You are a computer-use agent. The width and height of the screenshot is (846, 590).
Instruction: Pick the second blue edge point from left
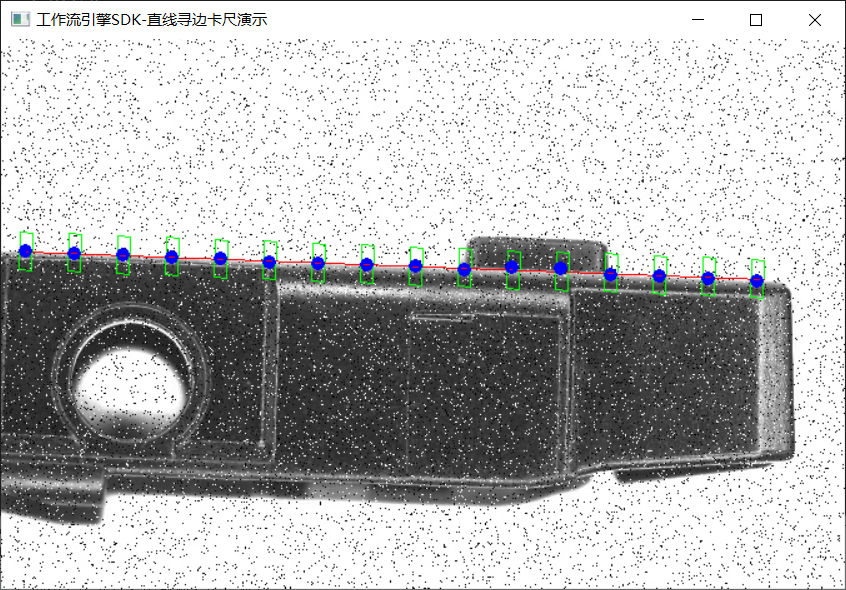(x=74, y=253)
